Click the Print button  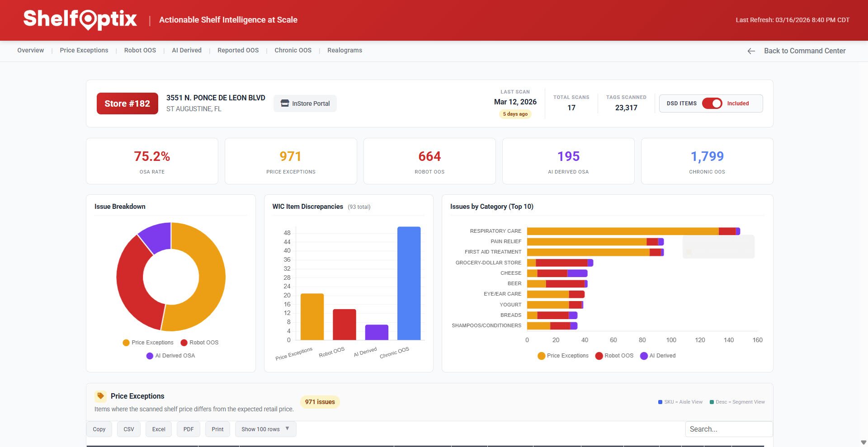point(217,429)
